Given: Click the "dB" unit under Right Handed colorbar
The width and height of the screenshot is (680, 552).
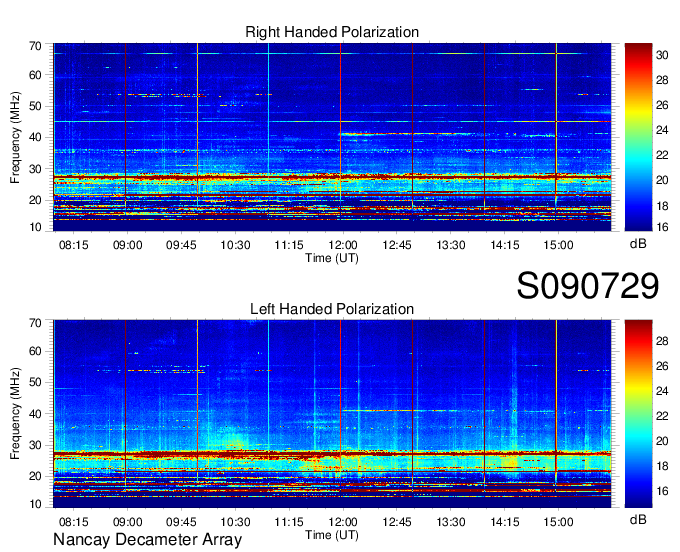Looking at the screenshot, I should click(x=638, y=244).
